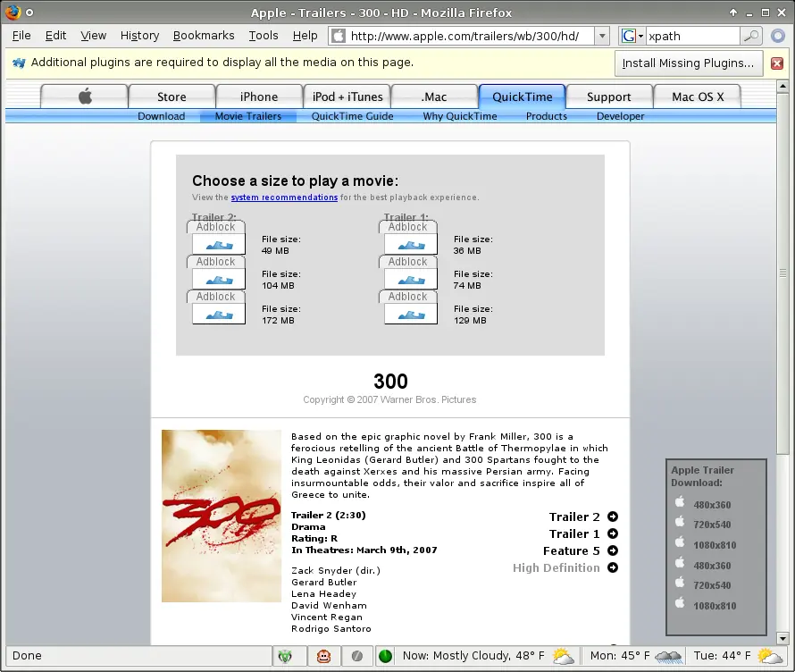Go to the .Mac tab
This screenshot has width=795, height=672.
(x=434, y=97)
